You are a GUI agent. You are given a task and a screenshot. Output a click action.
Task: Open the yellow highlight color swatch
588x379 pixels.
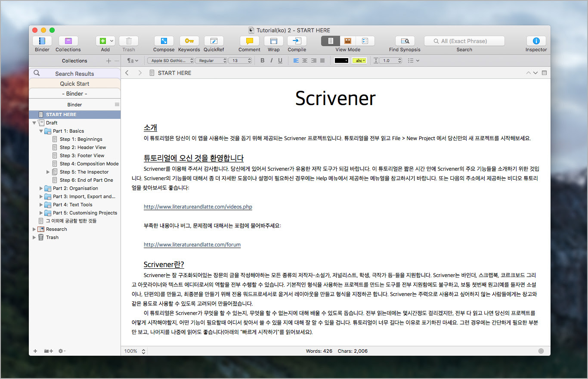[x=359, y=61]
